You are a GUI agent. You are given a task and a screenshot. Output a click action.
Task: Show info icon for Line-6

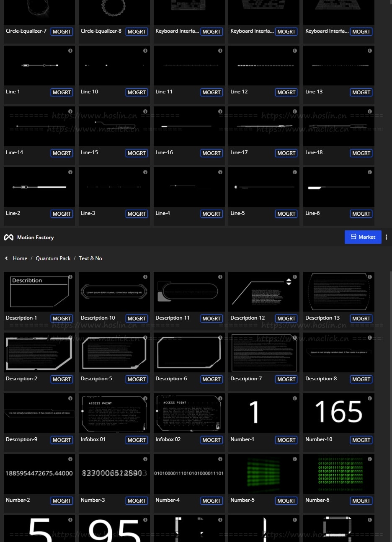click(370, 172)
